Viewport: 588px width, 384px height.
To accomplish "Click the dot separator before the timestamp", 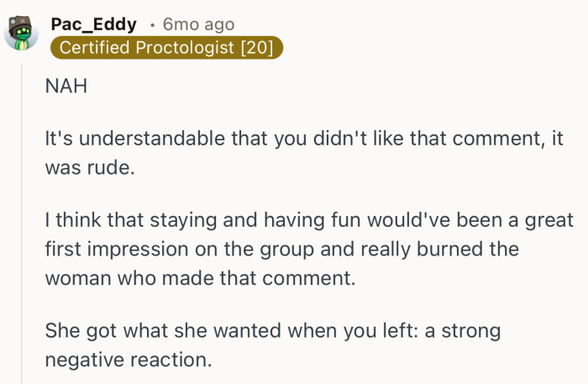I will coord(152,25).
